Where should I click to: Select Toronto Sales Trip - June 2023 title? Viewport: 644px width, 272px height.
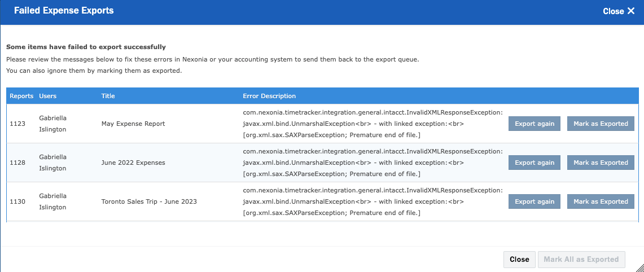[x=149, y=201]
